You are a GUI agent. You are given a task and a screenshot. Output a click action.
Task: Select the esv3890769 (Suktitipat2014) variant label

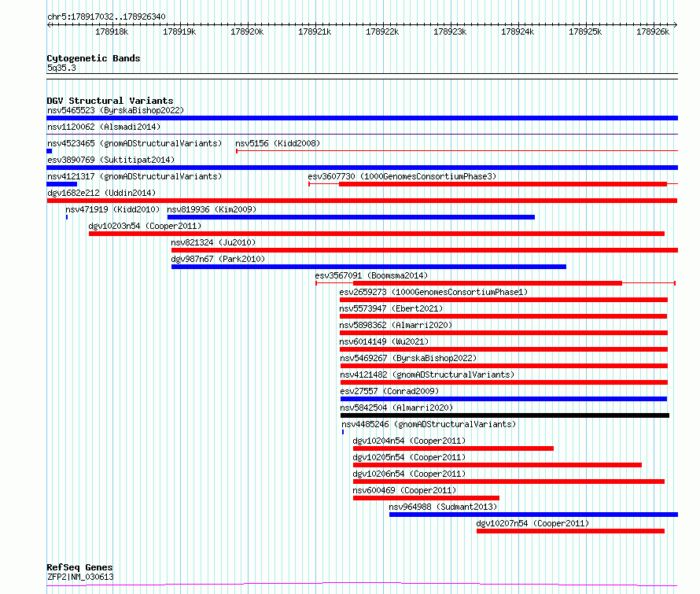(x=111, y=160)
